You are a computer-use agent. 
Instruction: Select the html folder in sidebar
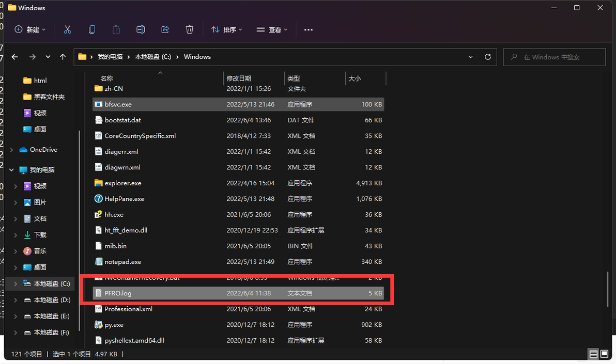35,81
